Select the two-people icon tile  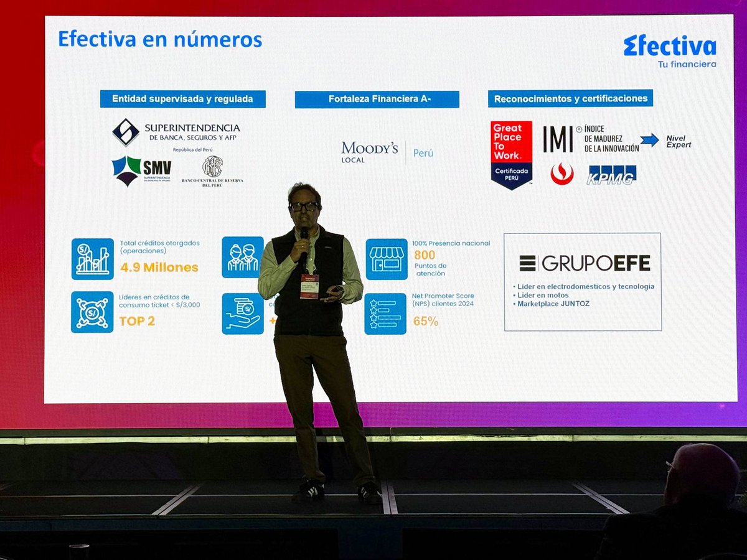click(x=243, y=257)
